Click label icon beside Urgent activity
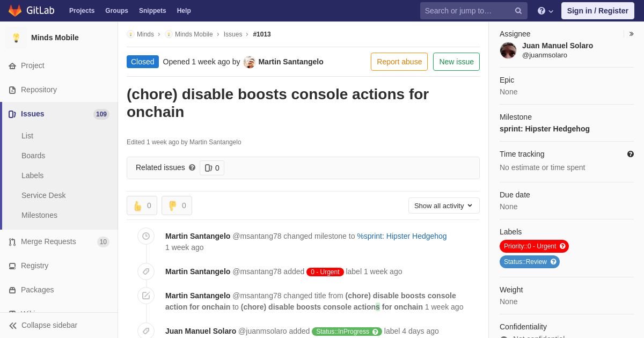644x338 pixels. point(146,271)
